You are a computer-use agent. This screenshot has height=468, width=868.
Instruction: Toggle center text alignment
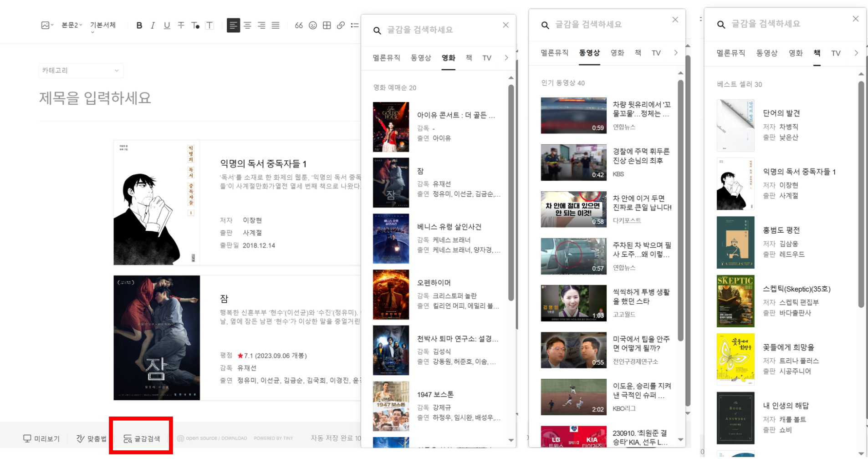pyautogui.click(x=247, y=25)
